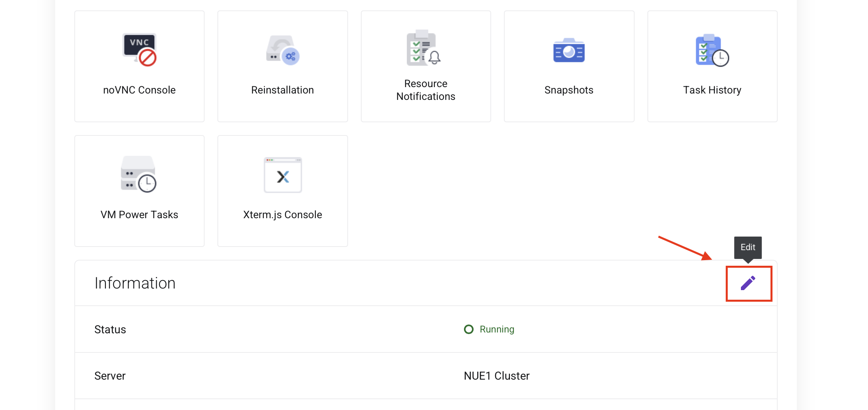The image size is (868, 410).
Task: Click the Running status indicator circle
Action: (468, 329)
